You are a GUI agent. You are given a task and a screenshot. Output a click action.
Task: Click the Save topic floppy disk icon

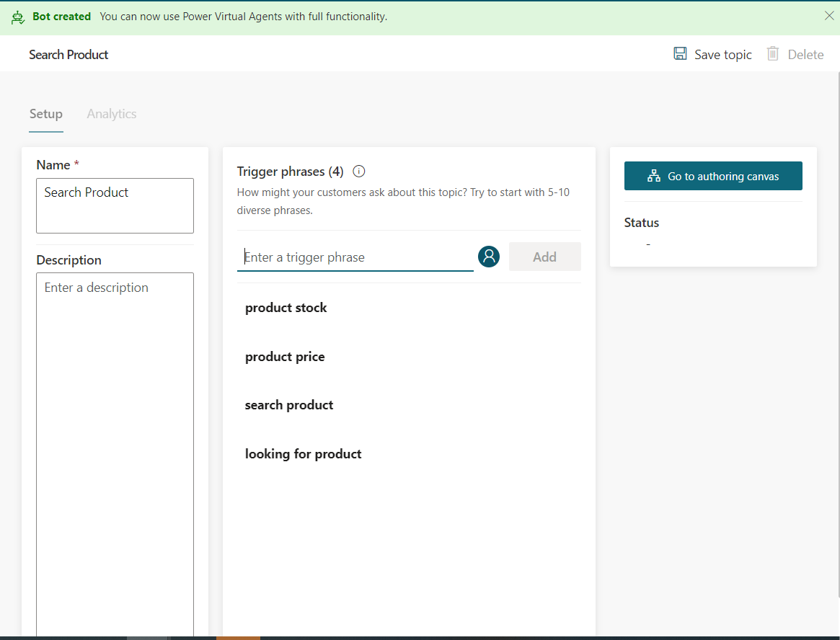click(680, 54)
